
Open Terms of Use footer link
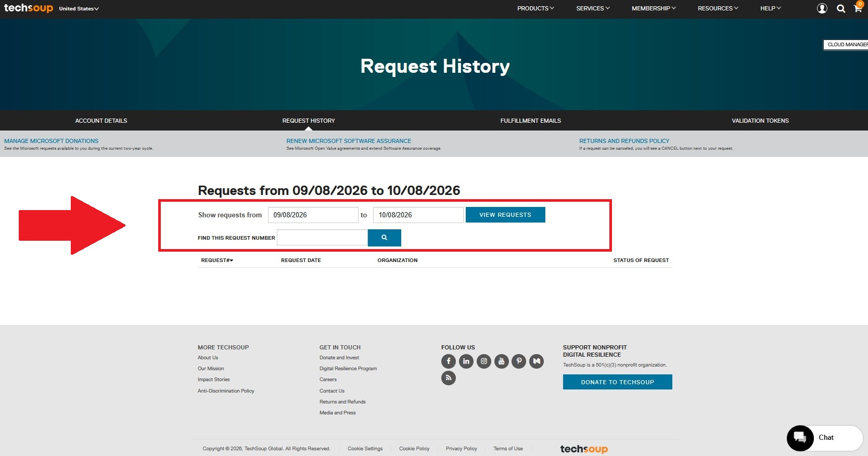tap(508, 449)
